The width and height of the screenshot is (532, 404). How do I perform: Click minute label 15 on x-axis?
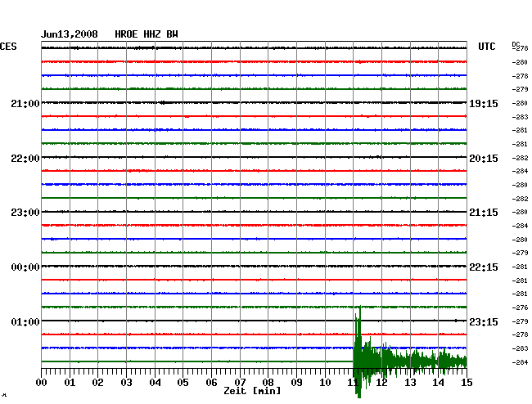[x=467, y=382]
